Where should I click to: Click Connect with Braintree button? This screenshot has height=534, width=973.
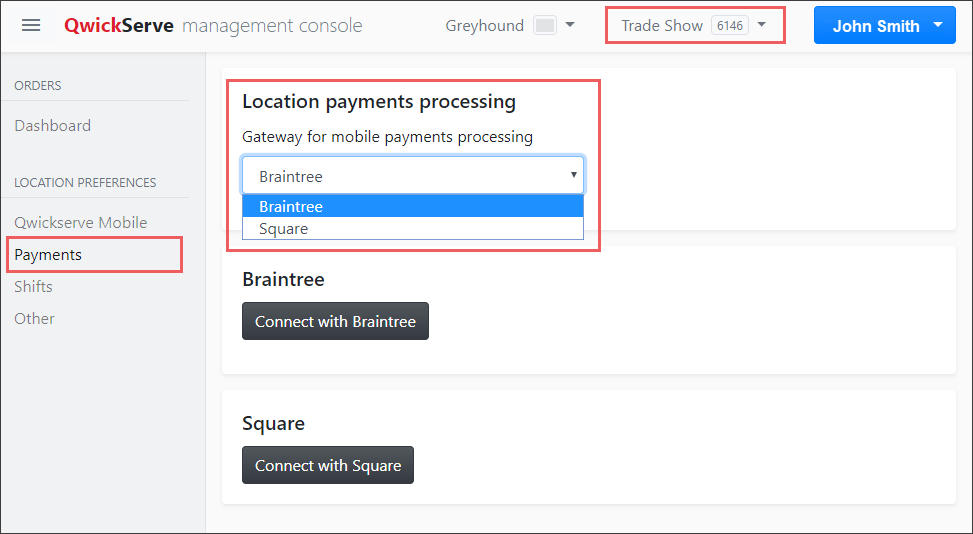coord(335,321)
